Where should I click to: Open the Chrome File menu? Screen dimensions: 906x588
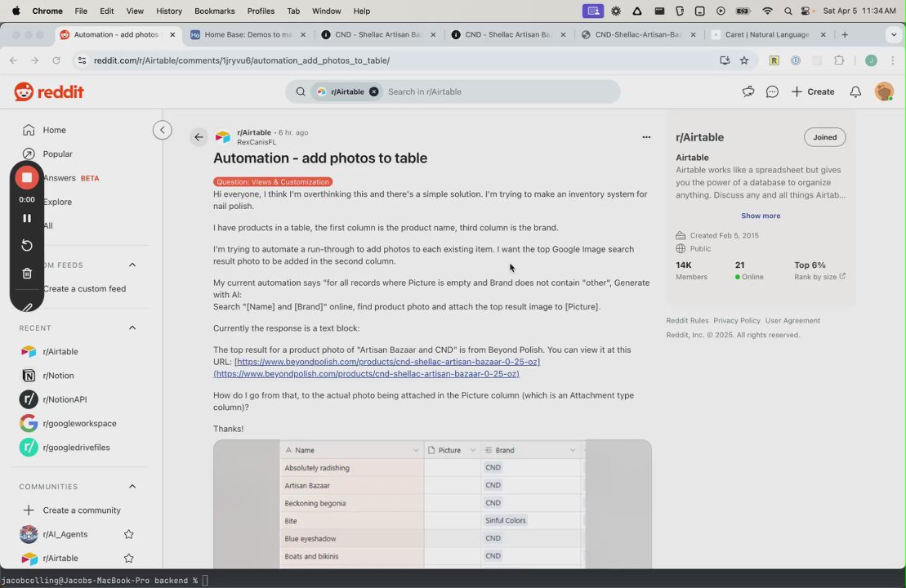pyautogui.click(x=81, y=11)
